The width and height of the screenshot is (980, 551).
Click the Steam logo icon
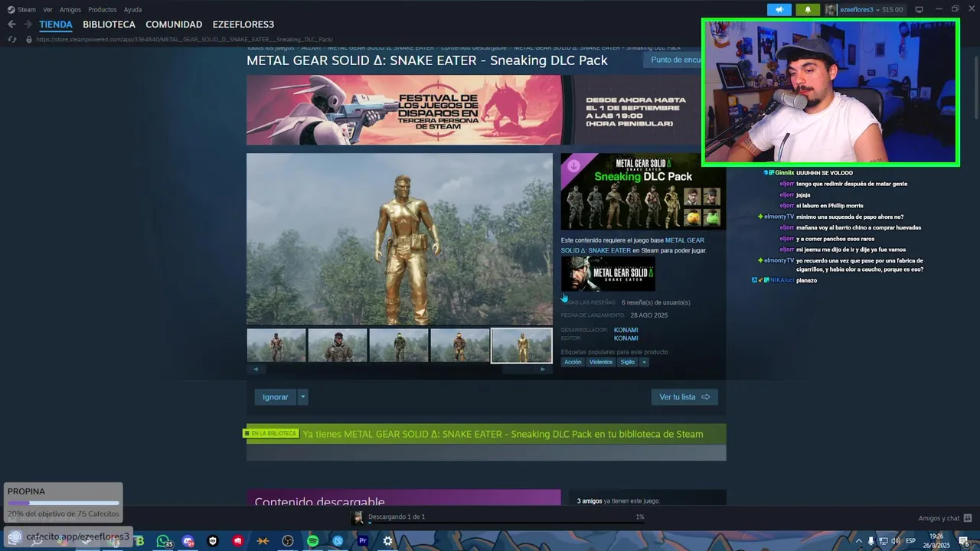point(11,9)
